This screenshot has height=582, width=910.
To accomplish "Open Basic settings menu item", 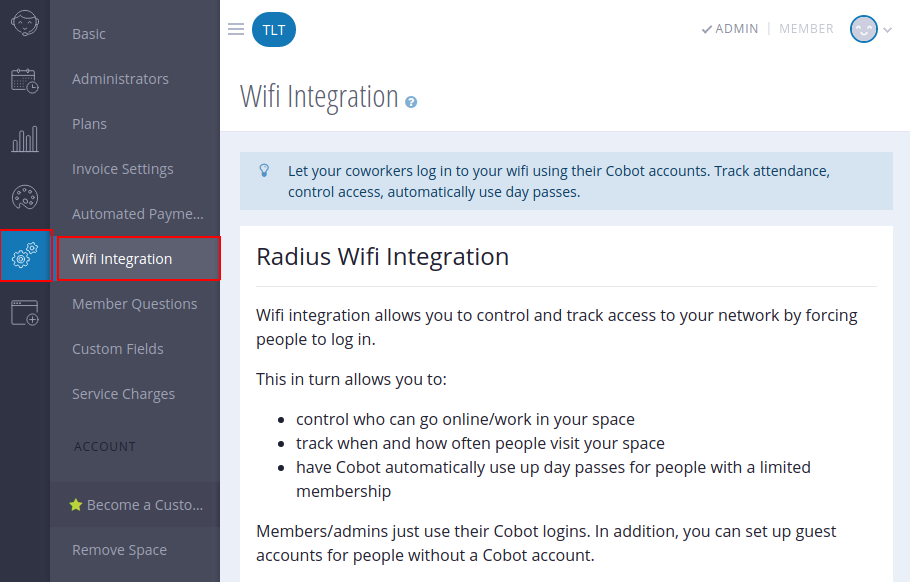I will (x=89, y=34).
